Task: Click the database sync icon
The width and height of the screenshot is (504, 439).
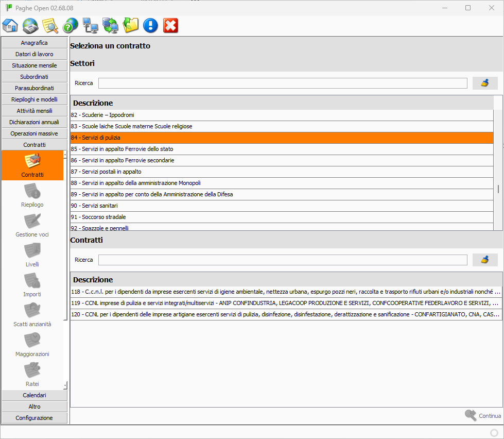Action: coord(110,25)
